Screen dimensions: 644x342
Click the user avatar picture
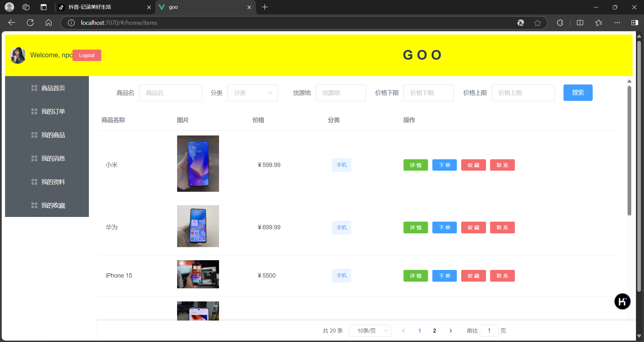[18, 55]
